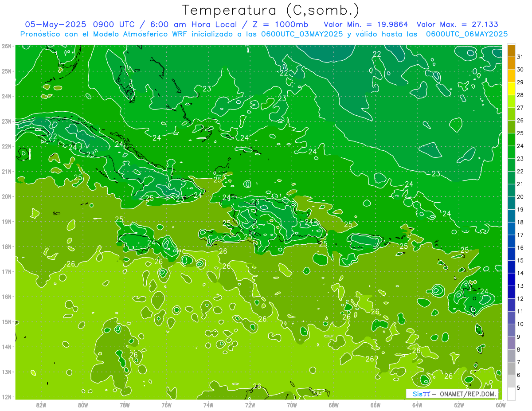Click the orange legend swatch between 30 and 31

click(x=512, y=63)
